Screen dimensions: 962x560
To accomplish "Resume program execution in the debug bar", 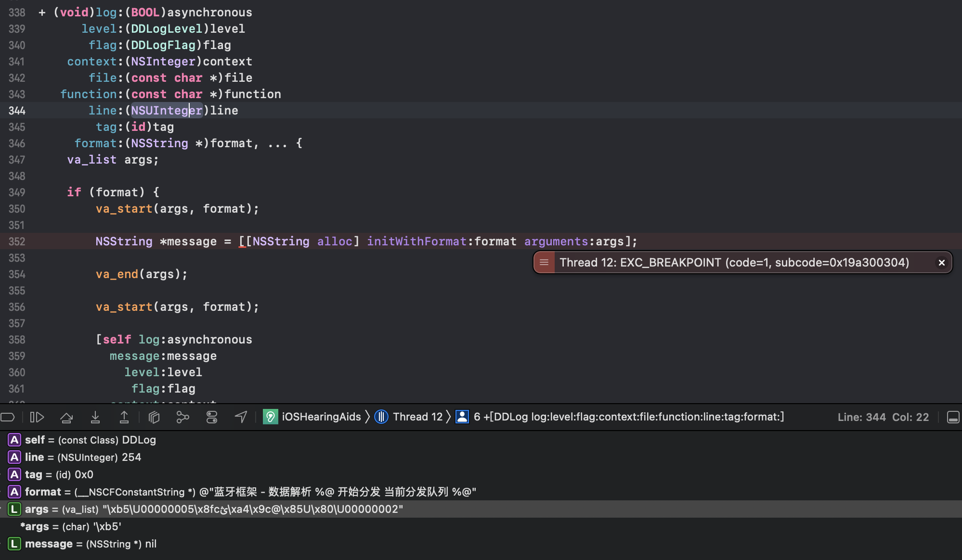I will 37,417.
